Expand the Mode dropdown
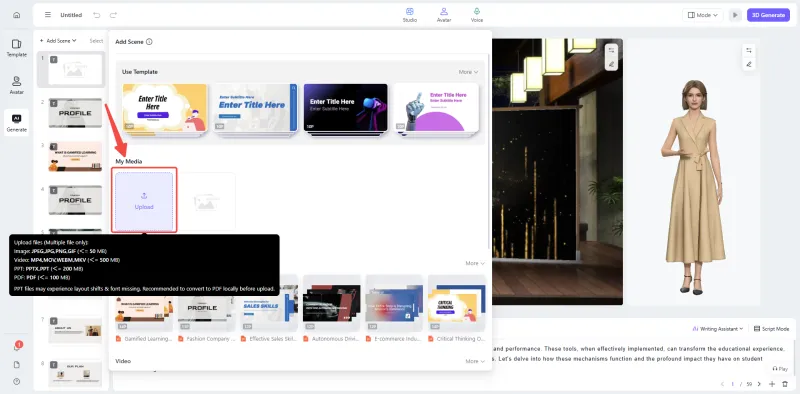 pyautogui.click(x=703, y=15)
